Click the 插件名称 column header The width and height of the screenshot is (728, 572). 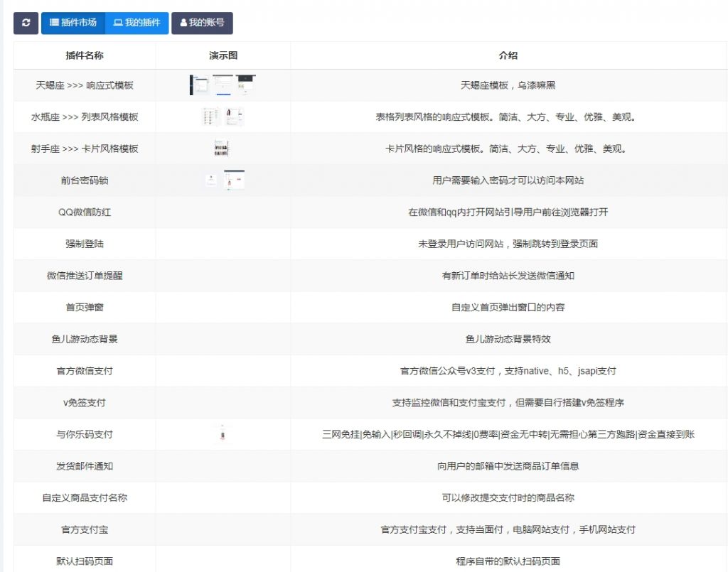pos(85,55)
